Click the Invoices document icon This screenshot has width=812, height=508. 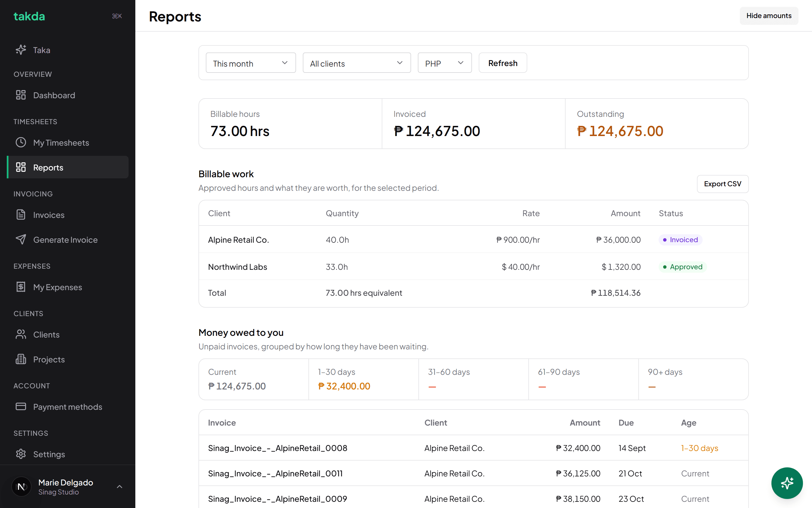point(21,215)
